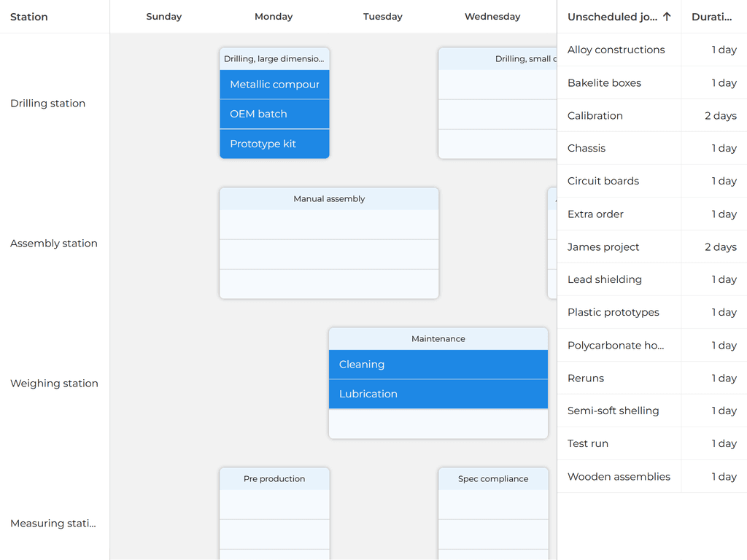Select the Spec compliance task group

pyautogui.click(x=493, y=478)
